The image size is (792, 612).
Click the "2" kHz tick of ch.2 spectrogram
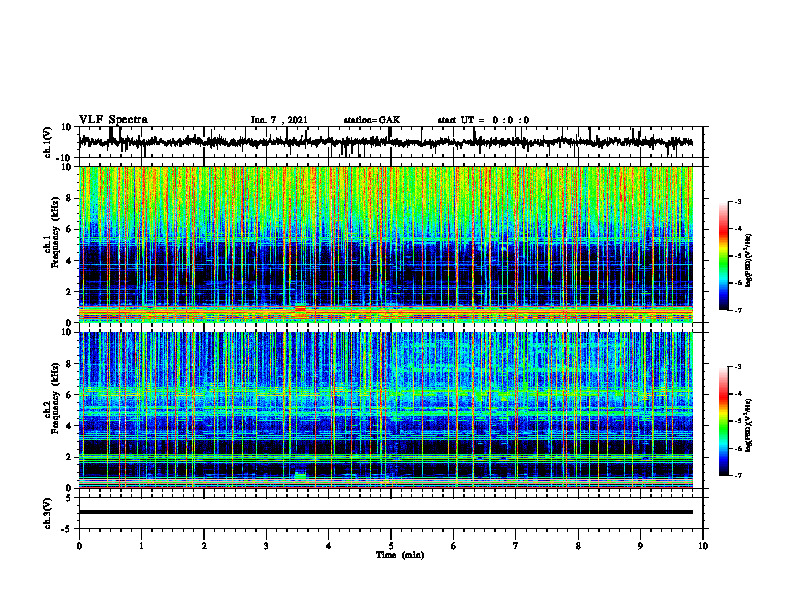pyautogui.click(x=69, y=457)
